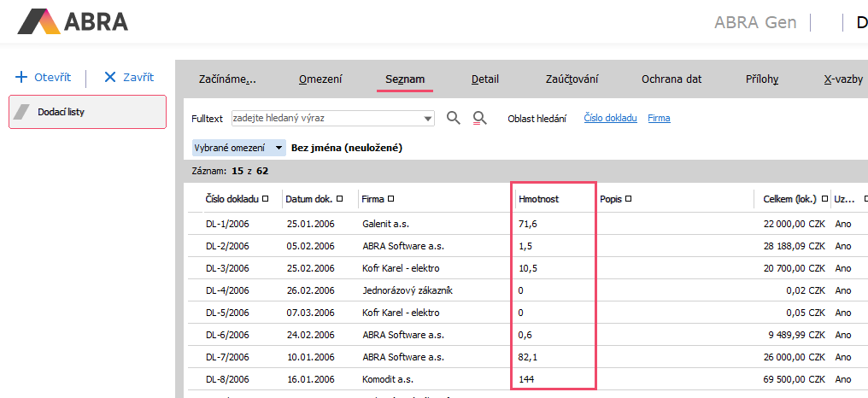Screen dimensions: 868x398
Task: Expand the Vybrané omezení dropdown
Action: coord(279,148)
